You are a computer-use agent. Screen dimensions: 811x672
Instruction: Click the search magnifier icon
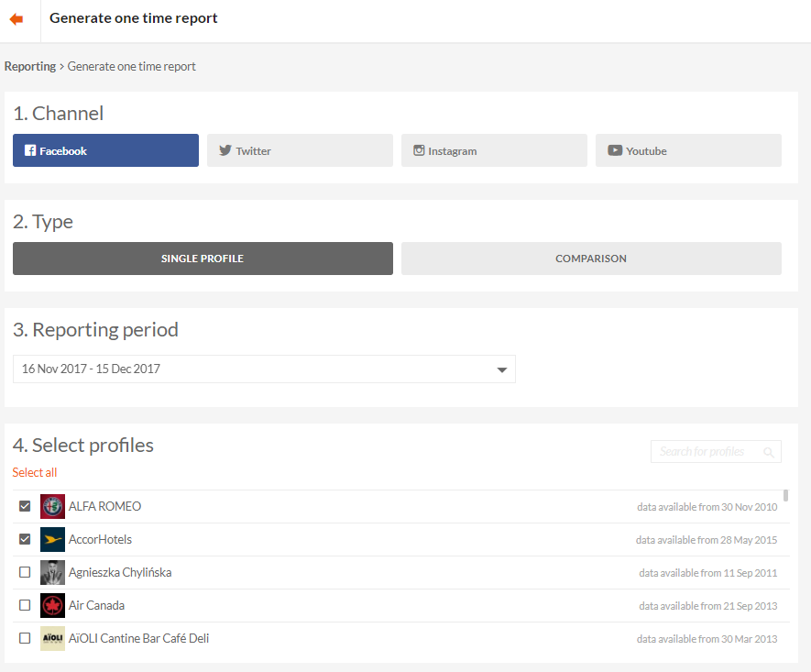(x=769, y=452)
